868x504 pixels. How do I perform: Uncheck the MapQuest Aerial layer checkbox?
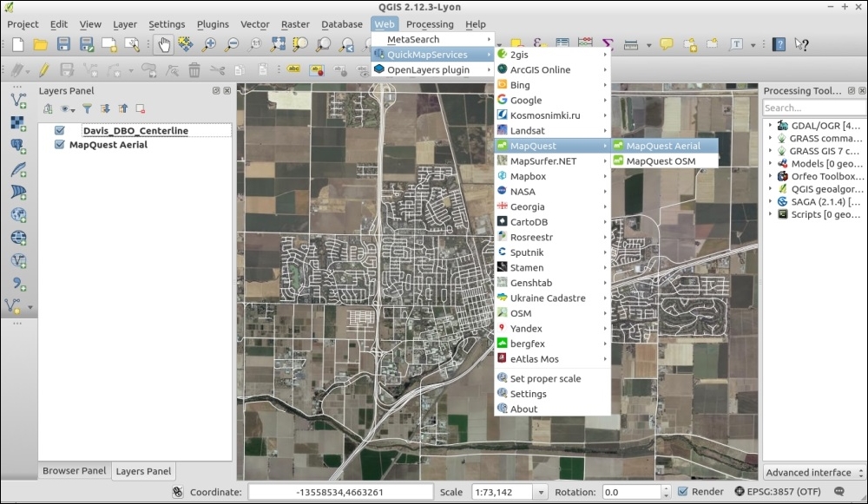click(x=60, y=145)
